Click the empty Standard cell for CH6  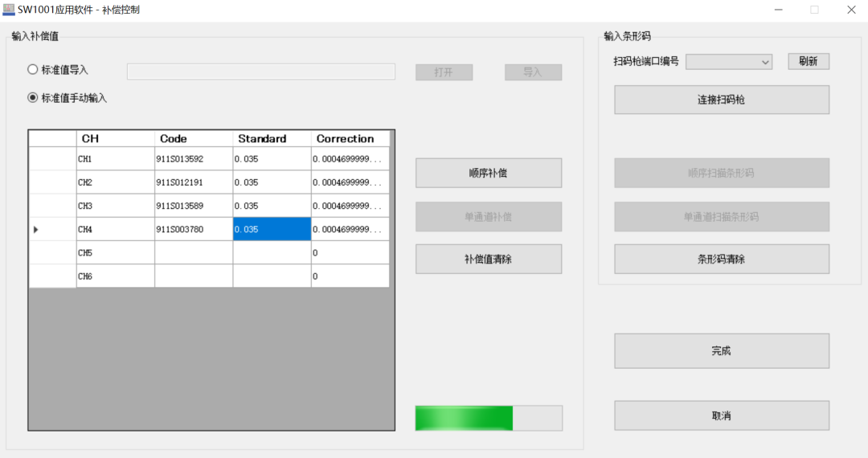[x=272, y=276]
